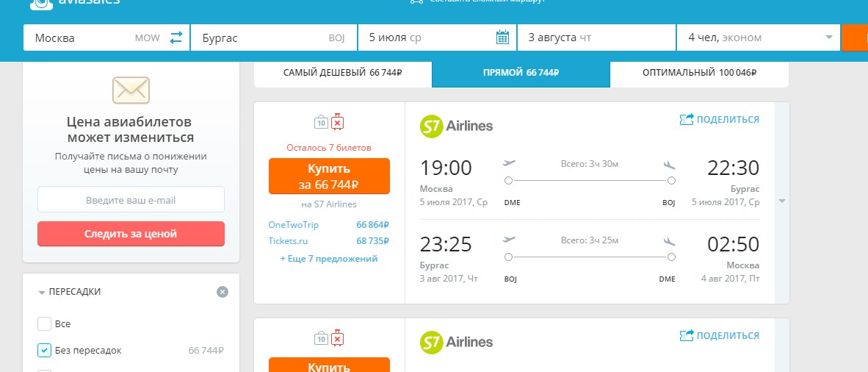This screenshot has width=868, height=372.
Task: Switch to САМЫЙ ДЕШЕВЫЙ tab
Action: tap(343, 73)
